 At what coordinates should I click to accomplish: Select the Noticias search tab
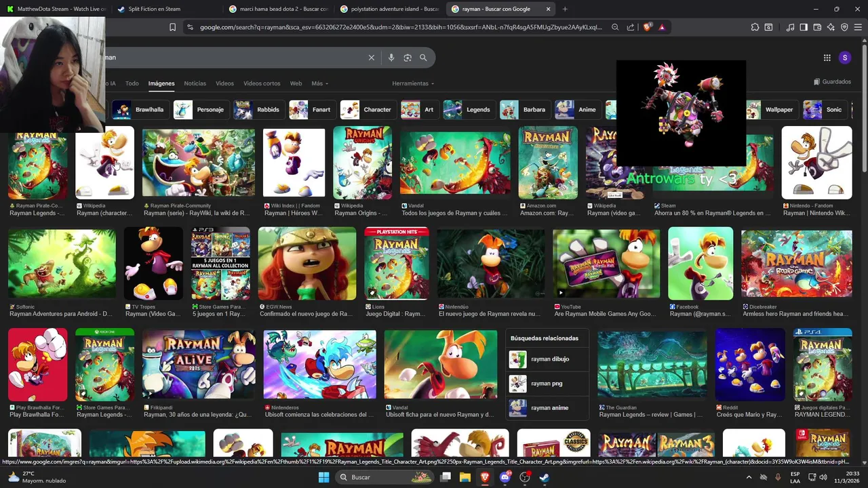[195, 83]
